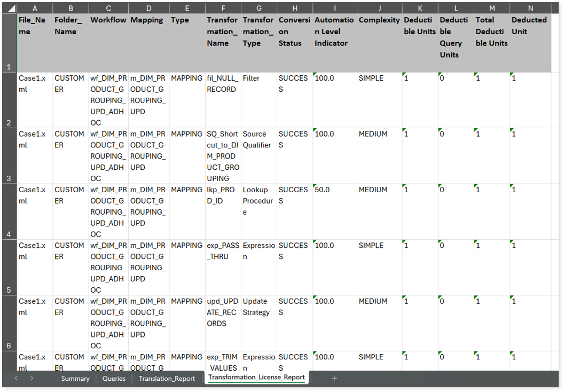Select column C header
The image size is (564, 392).
click(108, 8)
